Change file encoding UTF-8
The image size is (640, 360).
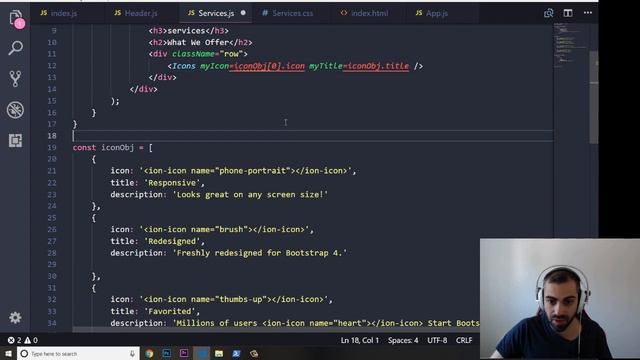click(437, 340)
